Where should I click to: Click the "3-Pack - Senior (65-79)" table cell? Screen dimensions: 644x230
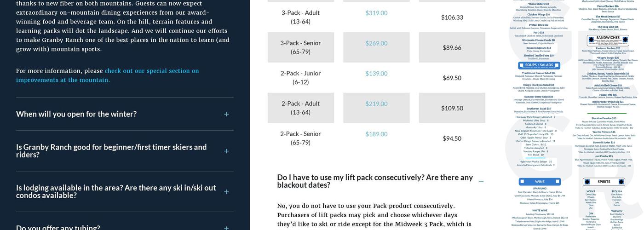tap(300, 47)
